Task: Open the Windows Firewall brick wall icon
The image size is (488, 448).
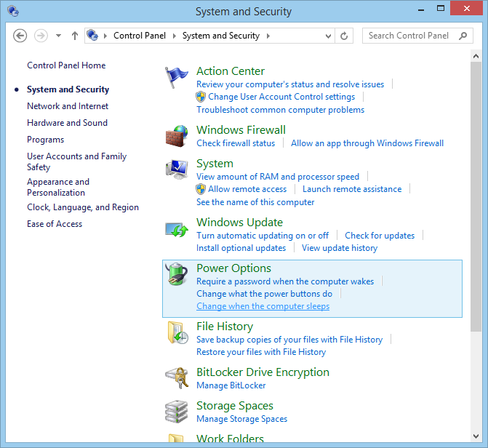Action: point(177,136)
